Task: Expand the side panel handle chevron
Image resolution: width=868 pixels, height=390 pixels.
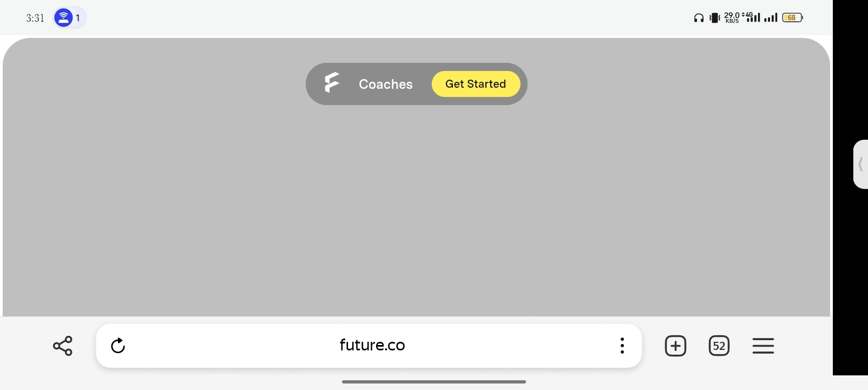Action: pyautogui.click(x=860, y=164)
